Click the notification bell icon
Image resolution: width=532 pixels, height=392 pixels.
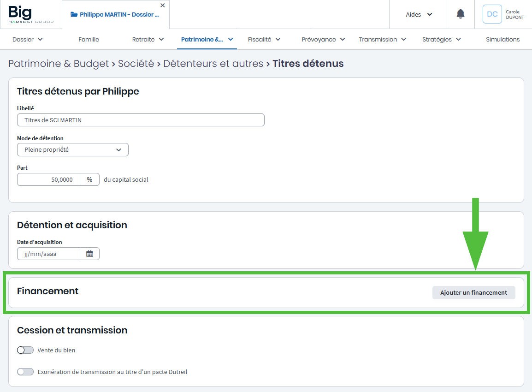460,14
